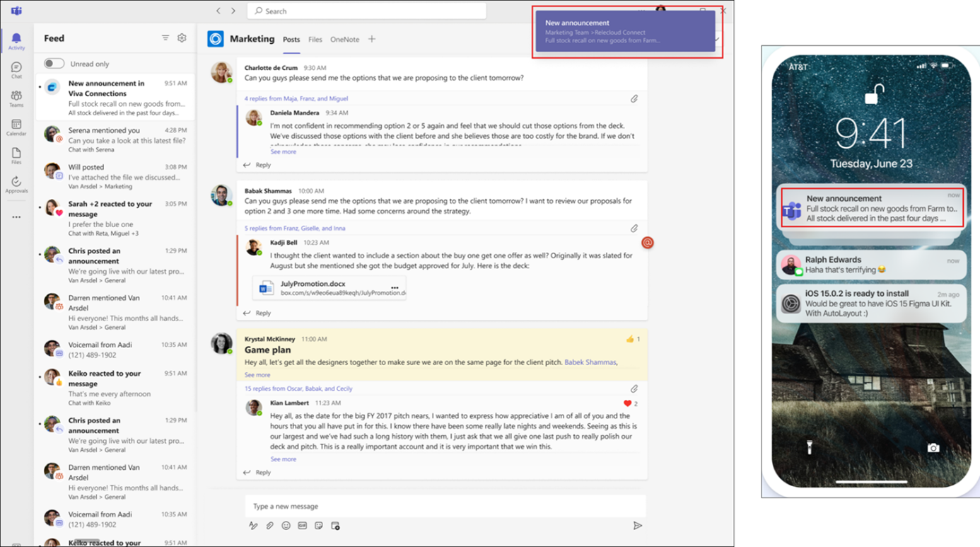Click Krystal McKinney's avatar
980x547 pixels.
point(221,343)
